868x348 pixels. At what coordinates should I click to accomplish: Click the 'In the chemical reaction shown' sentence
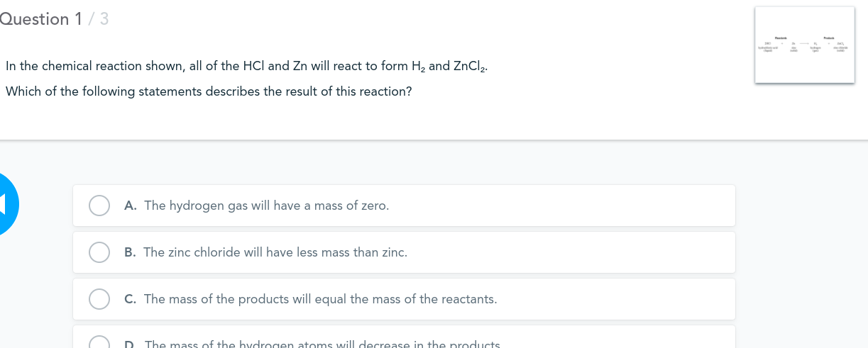tap(246, 67)
